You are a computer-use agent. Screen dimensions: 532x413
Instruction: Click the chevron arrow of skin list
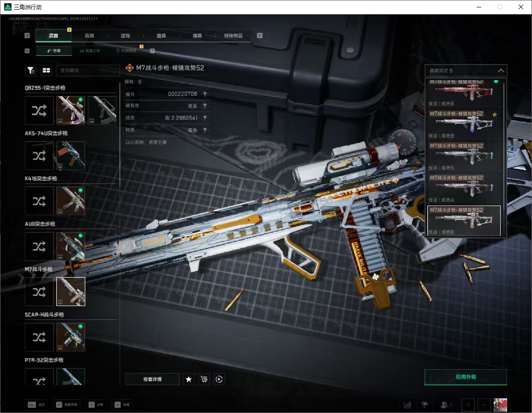pos(501,71)
